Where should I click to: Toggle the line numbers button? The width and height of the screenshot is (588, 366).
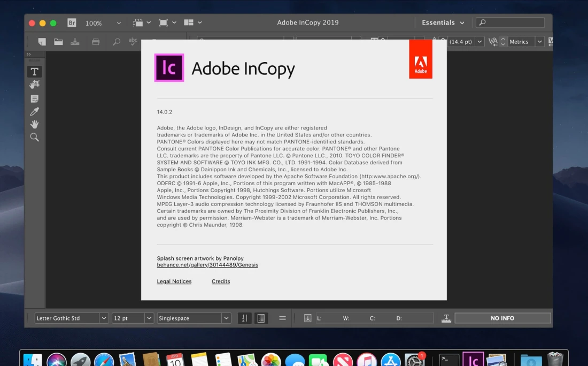244,318
